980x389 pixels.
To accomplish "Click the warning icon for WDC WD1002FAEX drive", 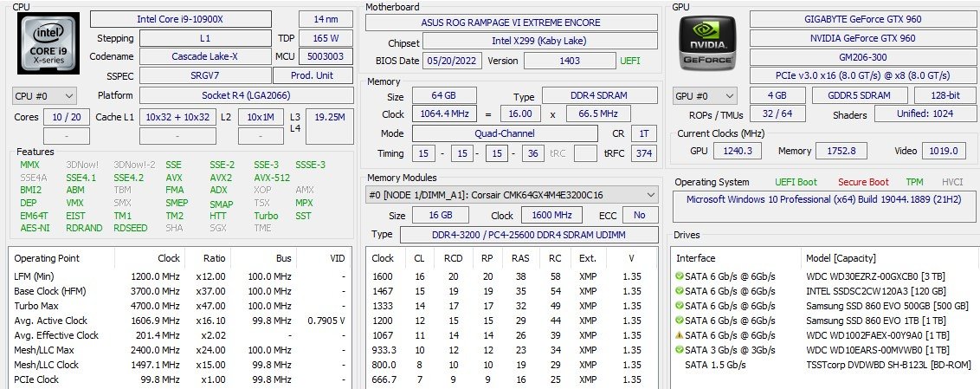I will 680,334.
